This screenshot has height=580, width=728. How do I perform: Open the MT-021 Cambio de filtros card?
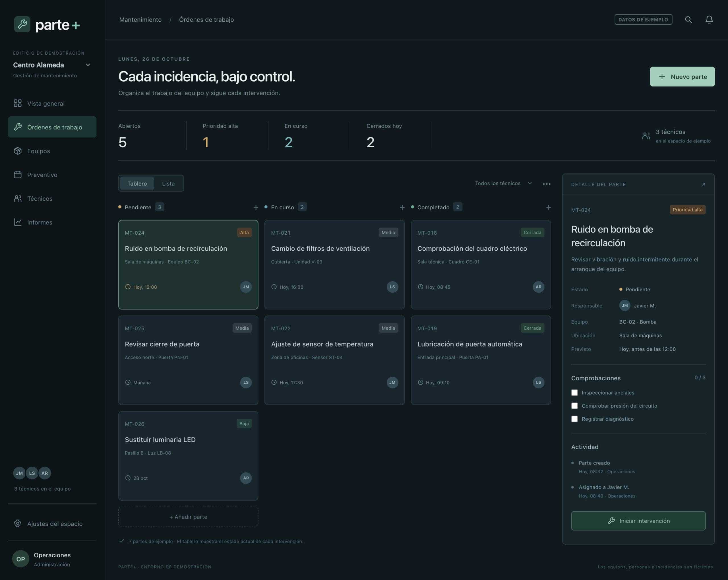[334, 265]
